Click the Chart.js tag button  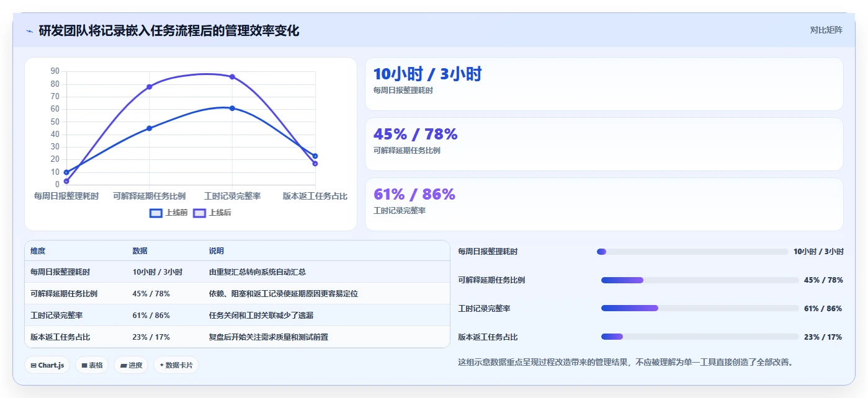47,365
